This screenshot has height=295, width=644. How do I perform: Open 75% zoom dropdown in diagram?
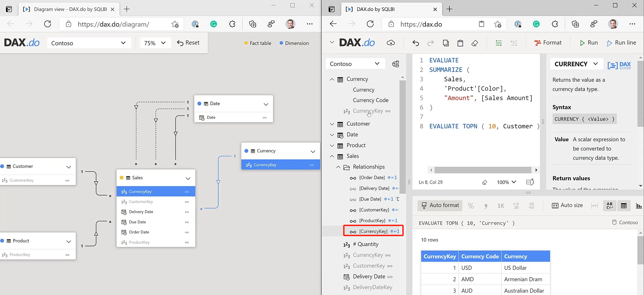(x=155, y=43)
